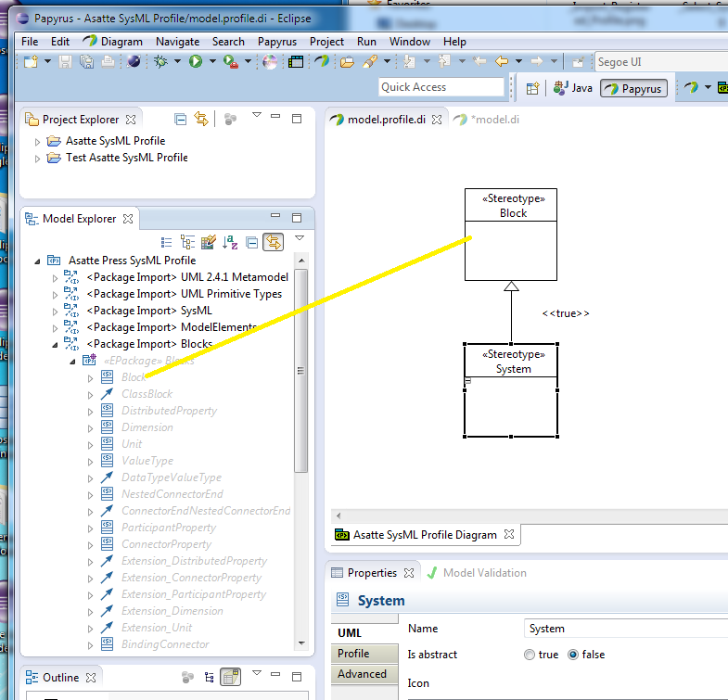728x700 pixels.
Task: Select Asatte SysML Profile Diagram tab
Action: tap(425, 535)
